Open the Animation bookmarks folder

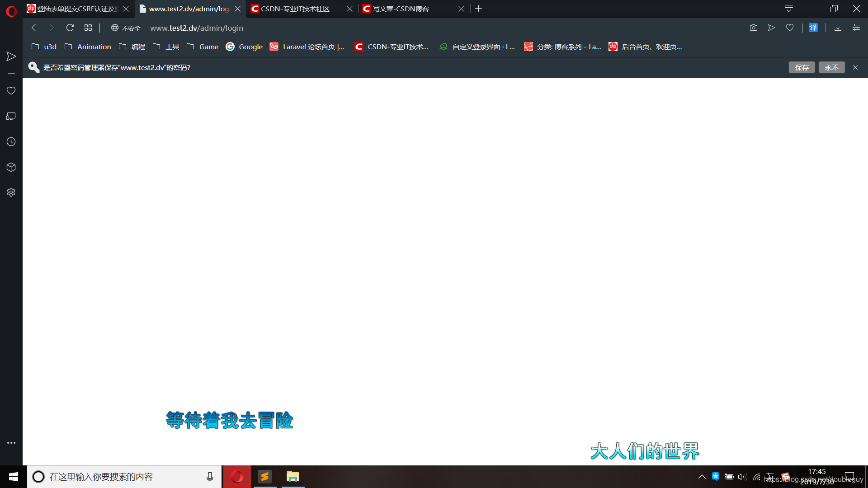[88, 47]
